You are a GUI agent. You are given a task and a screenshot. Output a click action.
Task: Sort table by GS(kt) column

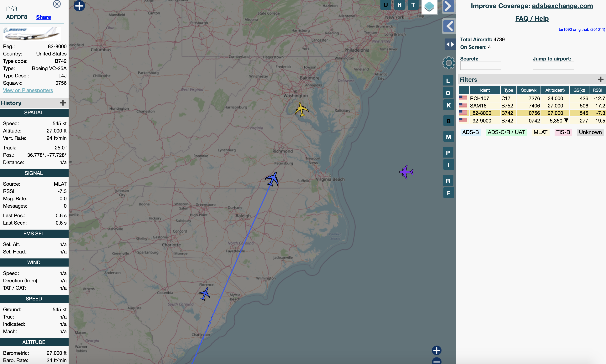click(579, 90)
